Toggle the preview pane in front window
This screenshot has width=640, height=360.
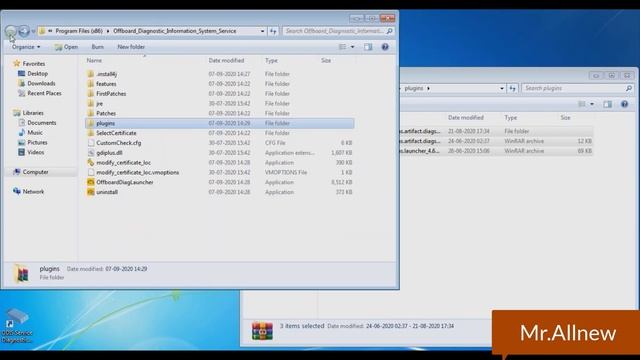click(368, 47)
